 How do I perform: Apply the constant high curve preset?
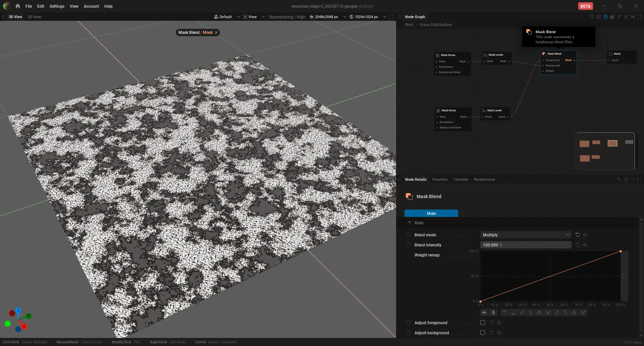coord(504,312)
